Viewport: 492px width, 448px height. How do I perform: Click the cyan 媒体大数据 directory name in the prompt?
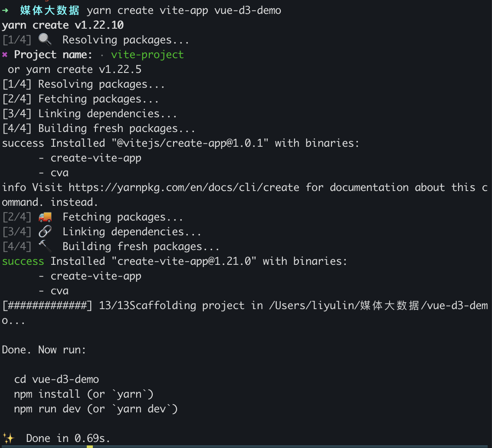[50, 10]
